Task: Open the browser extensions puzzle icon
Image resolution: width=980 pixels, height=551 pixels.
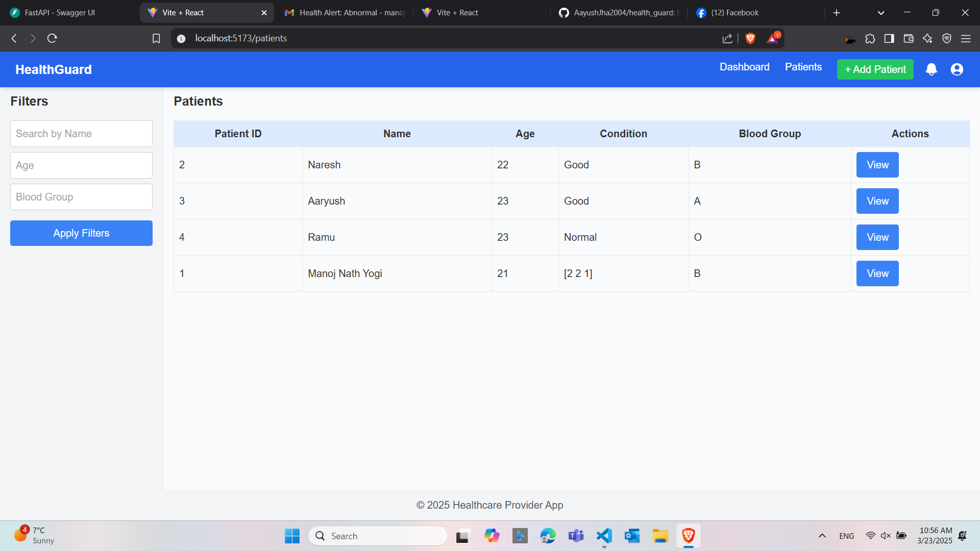Action: click(870, 38)
